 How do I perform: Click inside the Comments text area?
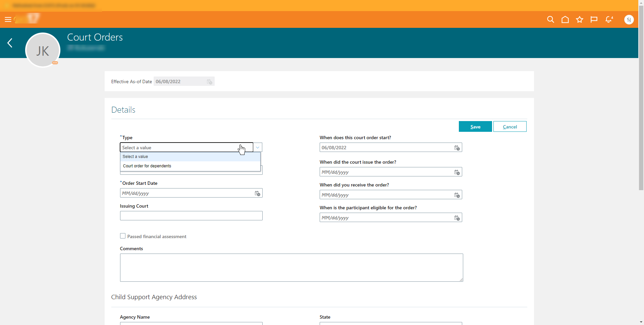point(291,267)
